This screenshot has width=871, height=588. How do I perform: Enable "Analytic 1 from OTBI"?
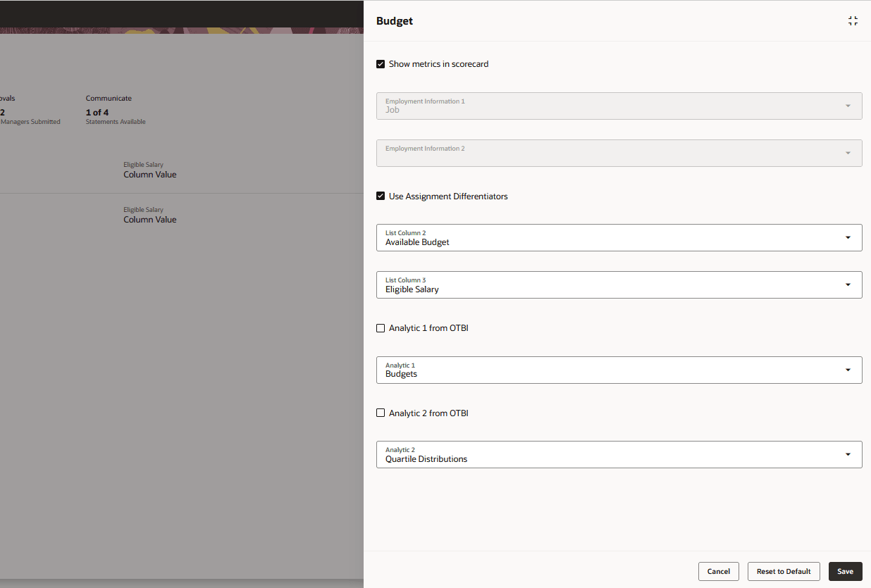pyautogui.click(x=381, y=327)
